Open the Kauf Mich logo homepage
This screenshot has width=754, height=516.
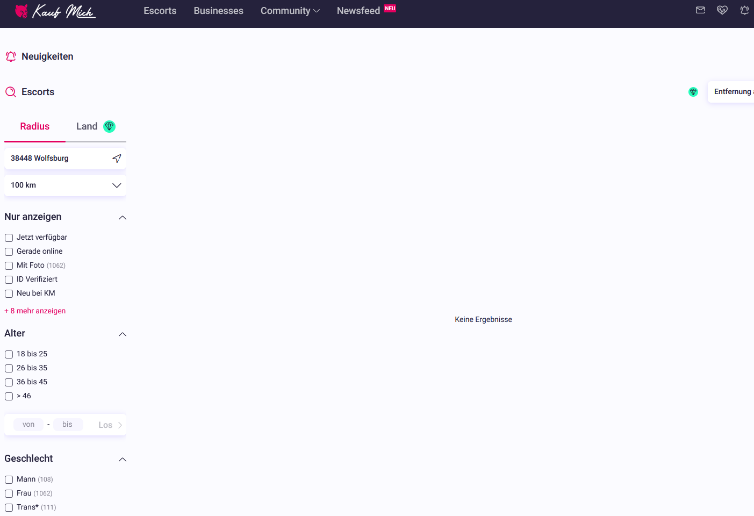(x=55, y=11)
